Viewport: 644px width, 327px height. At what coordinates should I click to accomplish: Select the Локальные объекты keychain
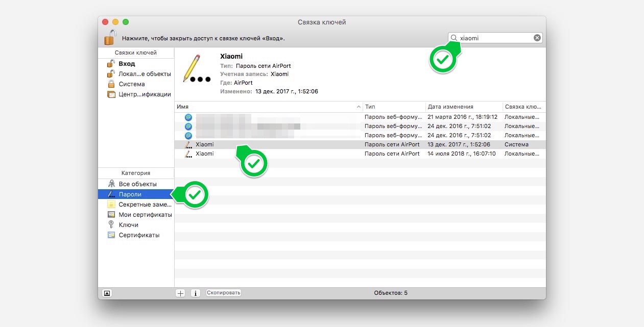click(145, 74)
